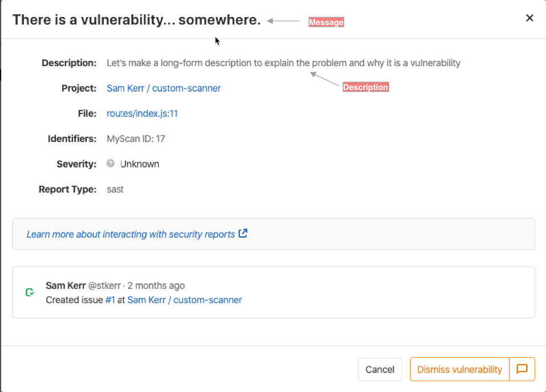The height and width of the screenshot is (392, 546).
Task: Click the Cancel button
Action: pyautogui.click(x=380, y=369)
